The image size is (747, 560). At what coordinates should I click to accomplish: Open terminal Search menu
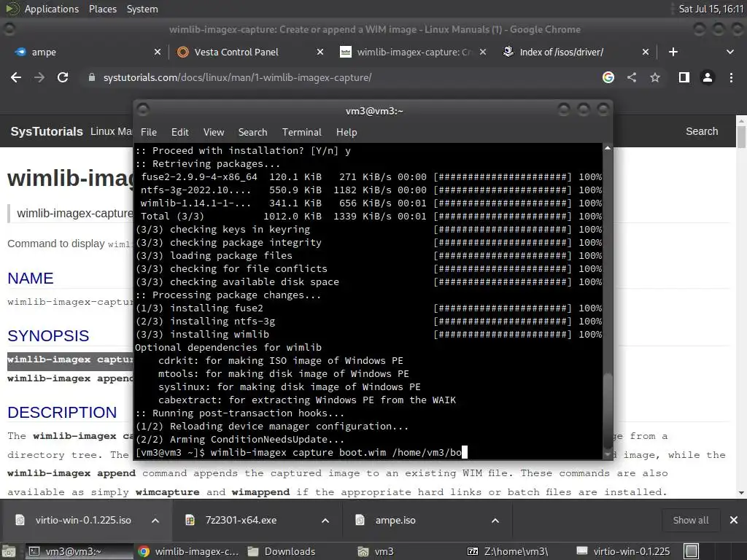252,133
